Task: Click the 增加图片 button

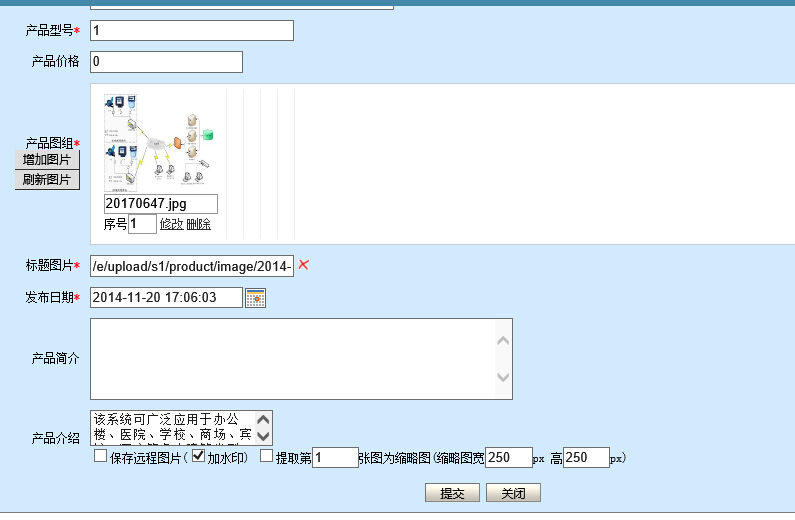Action: pos(47,160)
